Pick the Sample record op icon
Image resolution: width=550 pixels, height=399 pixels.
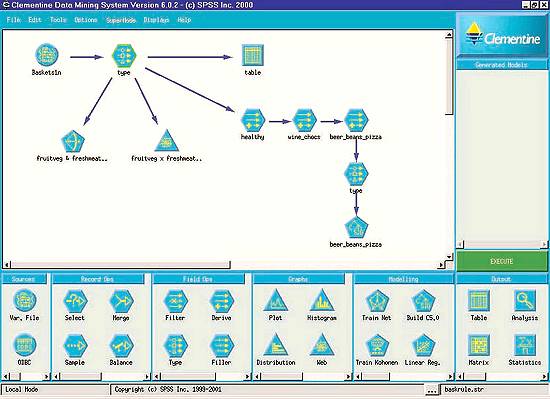75,346
